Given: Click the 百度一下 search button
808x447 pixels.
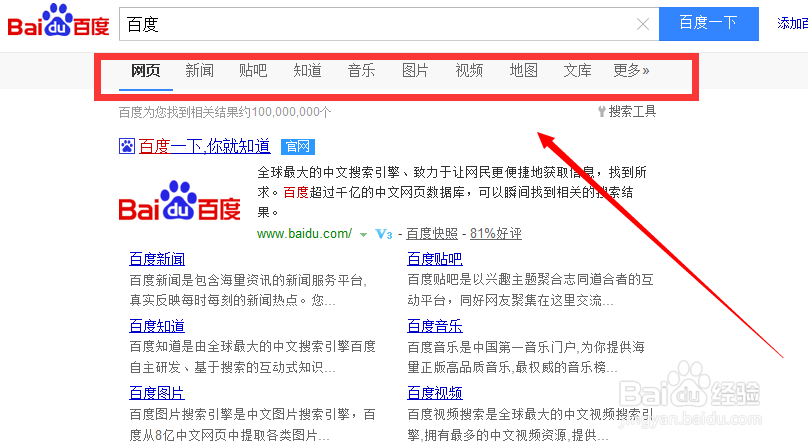Looking at the screenshot, I should point(709,24).
